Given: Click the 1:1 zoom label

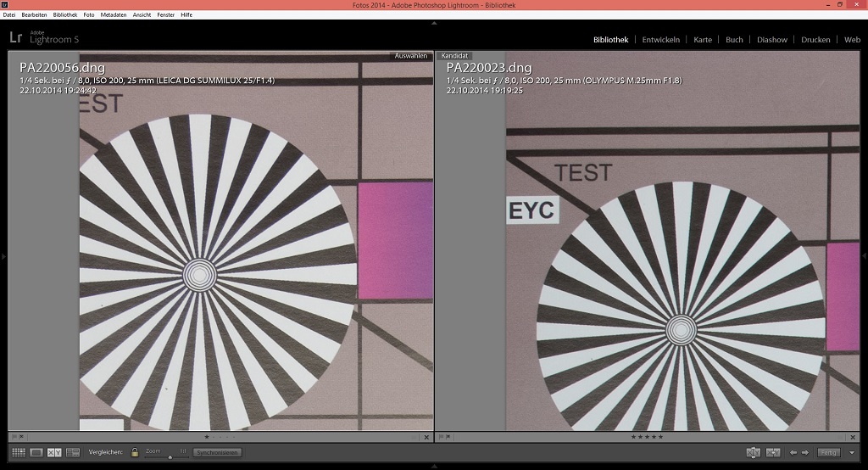Looking at the screenshot, I should (x=183, y=451).
